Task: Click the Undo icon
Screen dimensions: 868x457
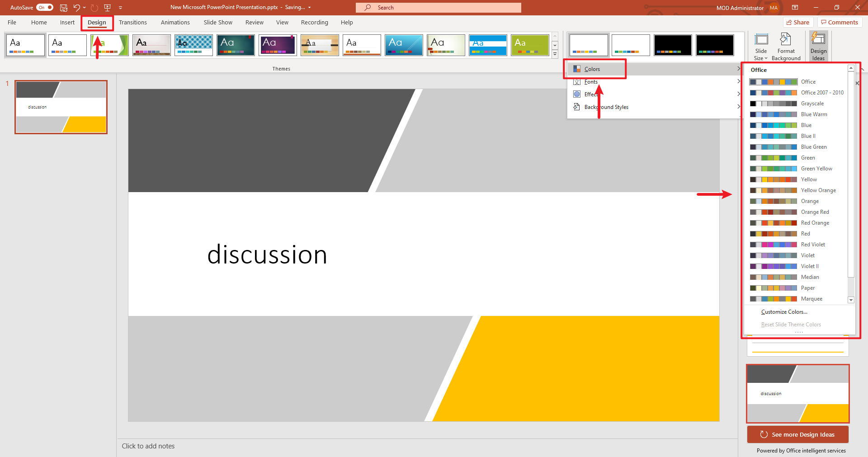Action: point(76,8)
